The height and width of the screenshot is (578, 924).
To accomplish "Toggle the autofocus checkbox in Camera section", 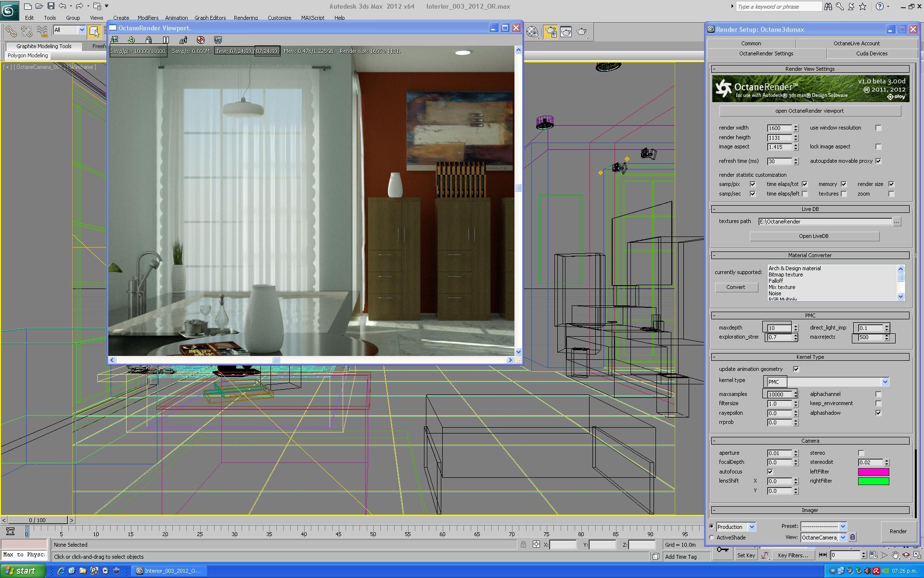I will click(770, 472).
